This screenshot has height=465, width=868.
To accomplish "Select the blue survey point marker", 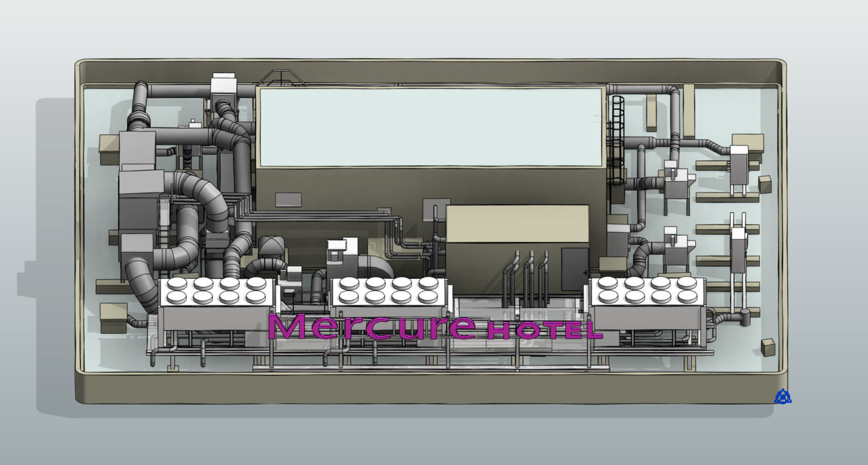I will [x=783, y=396].
